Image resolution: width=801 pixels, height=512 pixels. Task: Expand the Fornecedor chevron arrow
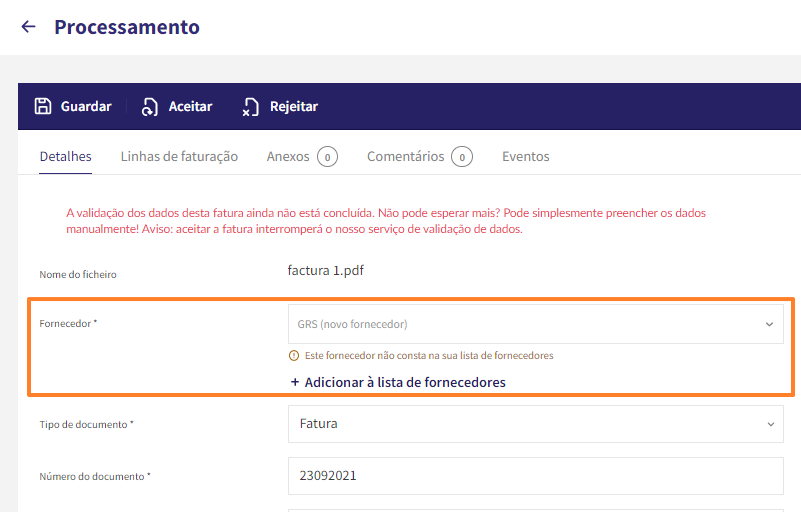(x=769, y=324)
